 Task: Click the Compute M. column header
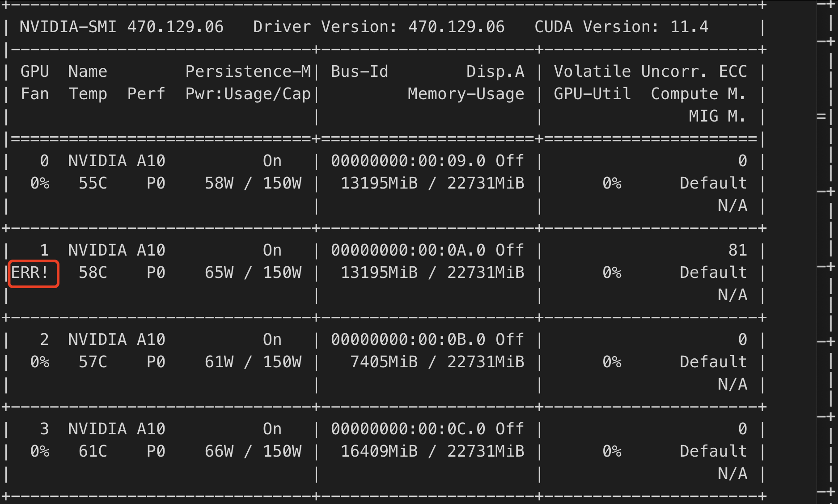pos(698,94)
